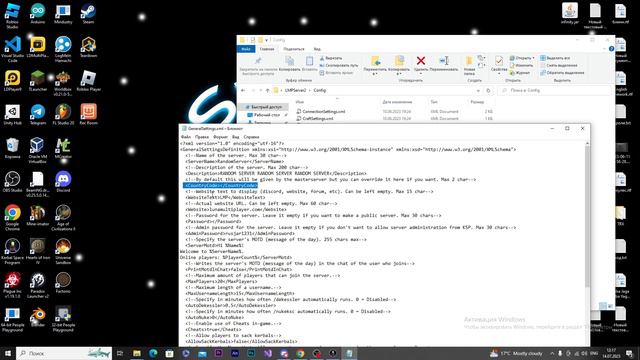Open the Формат menu in Notepad
Screen dimensions: 640x360
pos(220,137)
